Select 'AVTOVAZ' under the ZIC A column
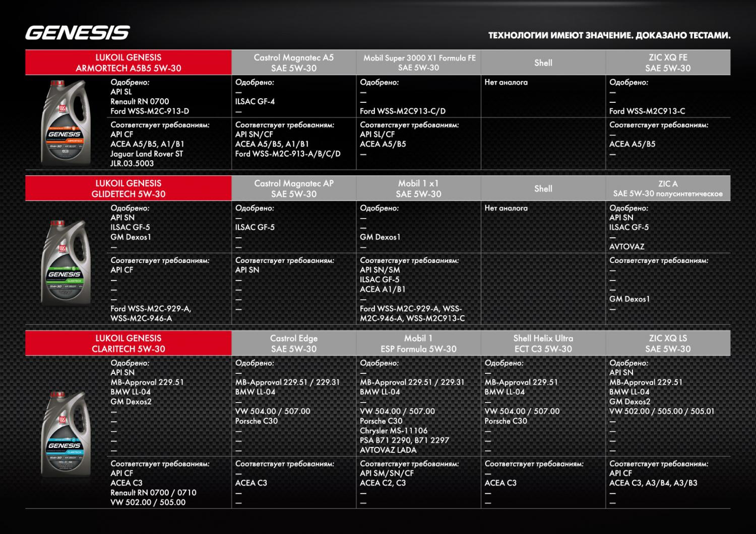The width and height of the screenshot is (756, 534). coord(627,246)
